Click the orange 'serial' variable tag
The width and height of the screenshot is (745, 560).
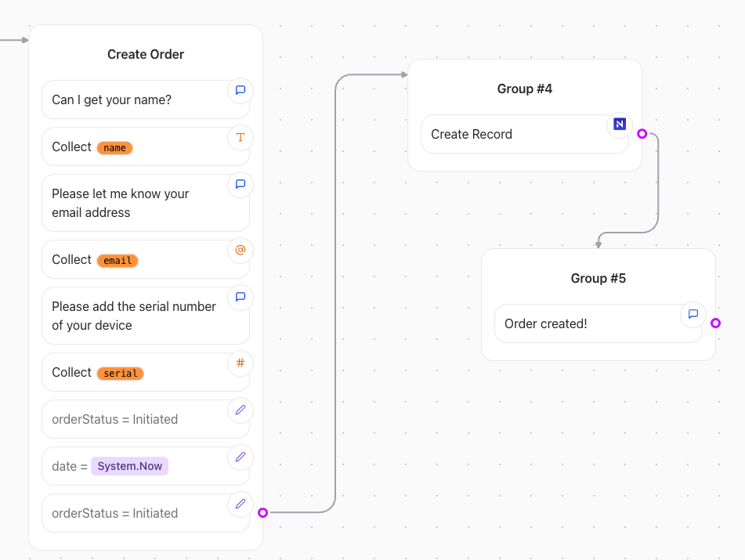[120, 374]
